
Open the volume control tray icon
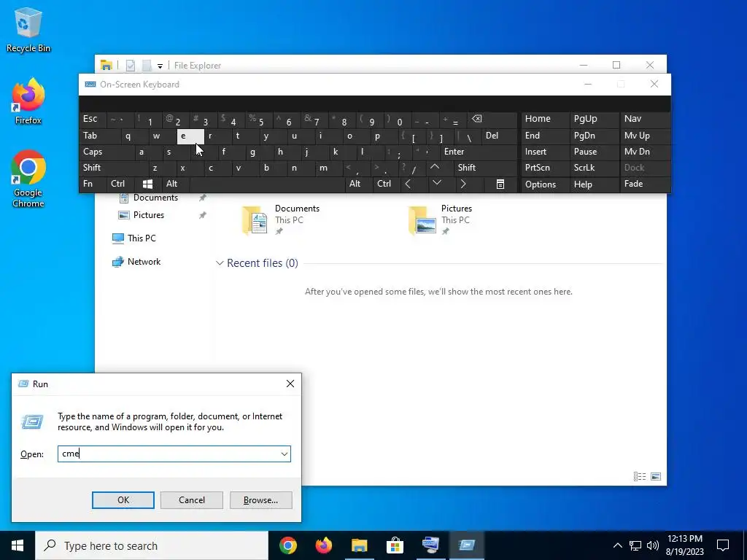tap(653, 545)
